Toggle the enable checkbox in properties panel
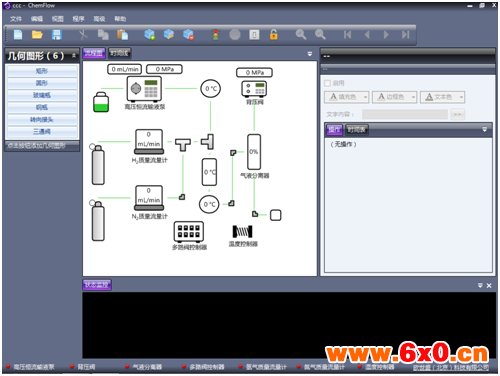 click(328, 83)
